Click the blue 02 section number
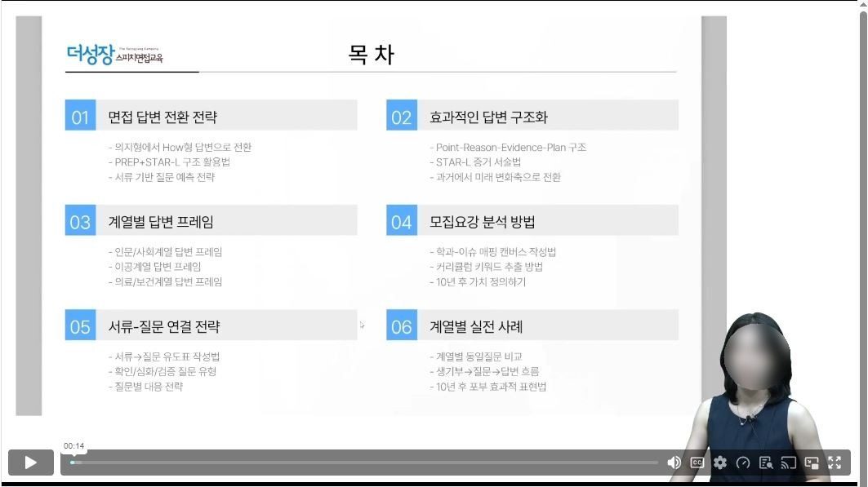 (402, 115)
